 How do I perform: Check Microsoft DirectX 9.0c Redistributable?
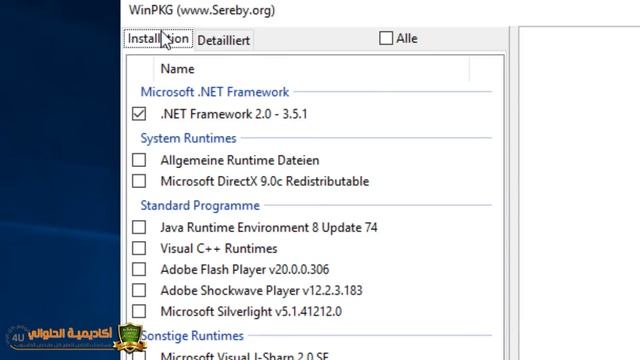pos(139,181)
